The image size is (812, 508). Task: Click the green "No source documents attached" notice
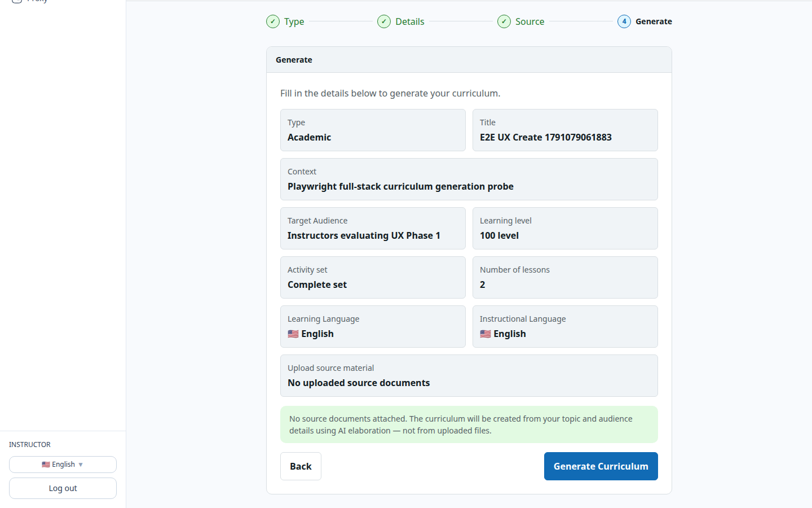pos(469,424)
